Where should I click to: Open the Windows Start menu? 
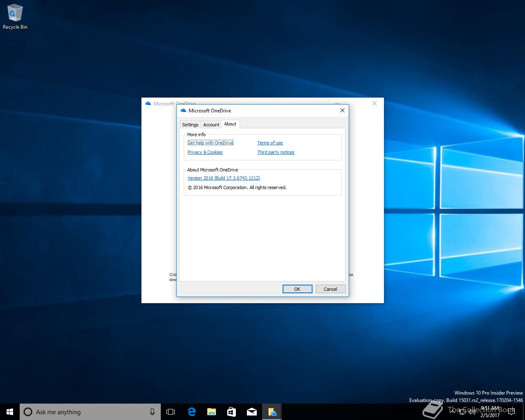10,412
